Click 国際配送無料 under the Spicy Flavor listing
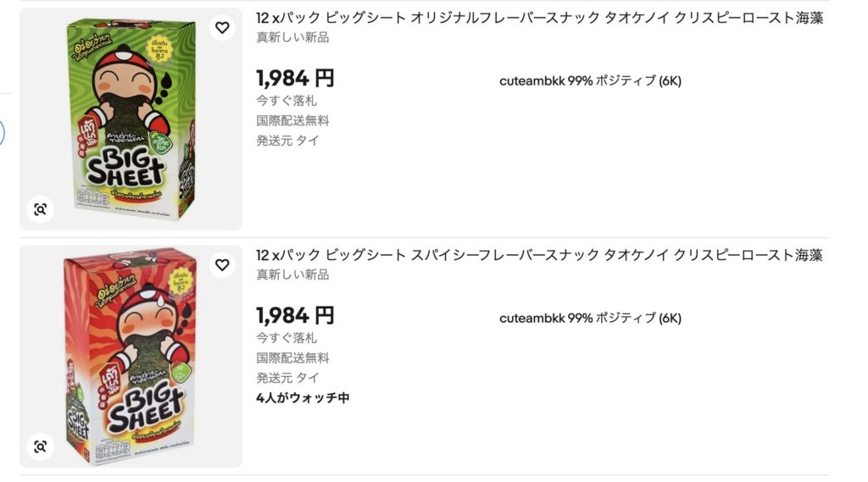The image size is (868, 482). tap(292, 357)
